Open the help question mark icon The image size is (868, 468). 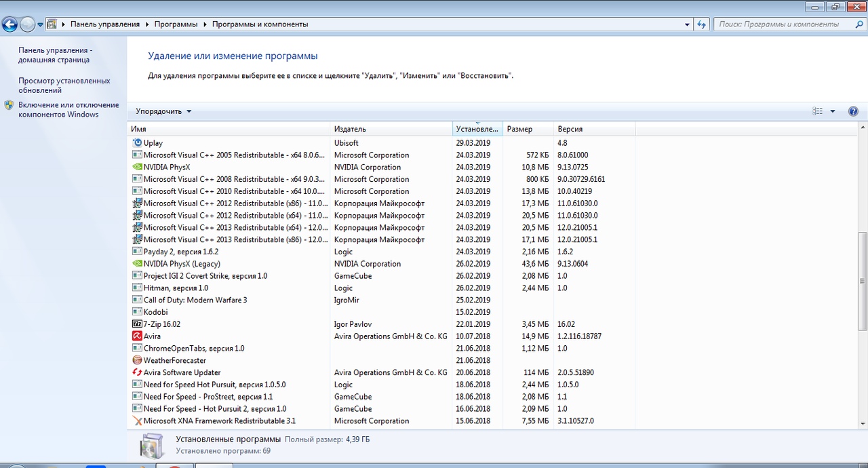click(x=853, y=111)
